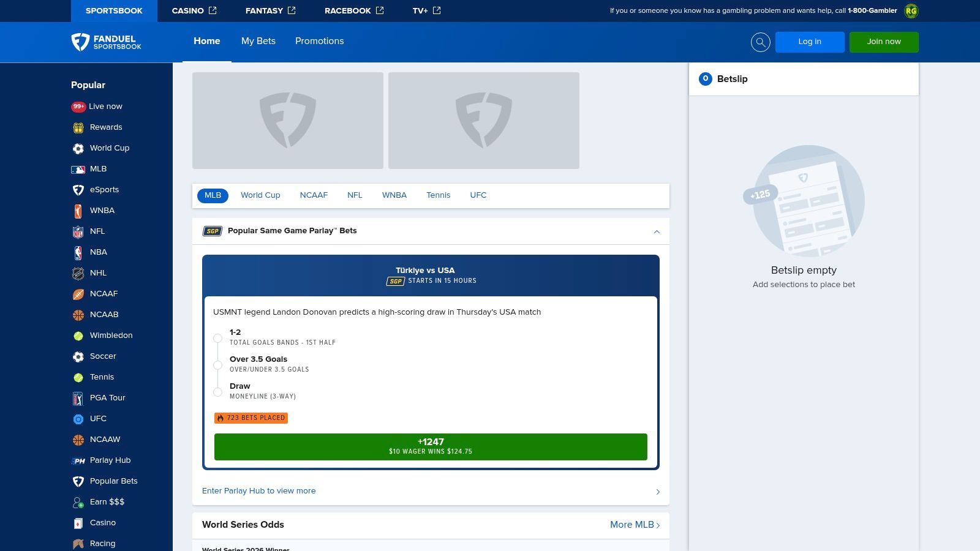
Task: Click the sidebar Tennis ball icon
Action: (78, 377)
